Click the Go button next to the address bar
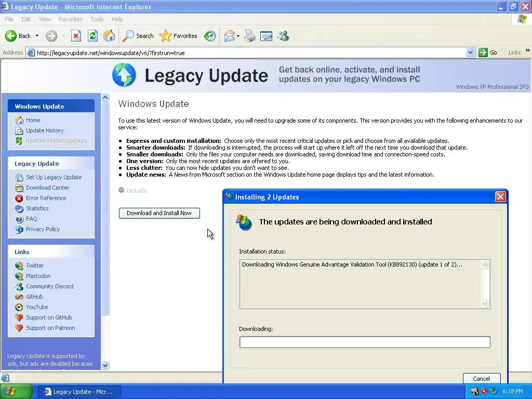The image size is (532, 399). point(488,52)
